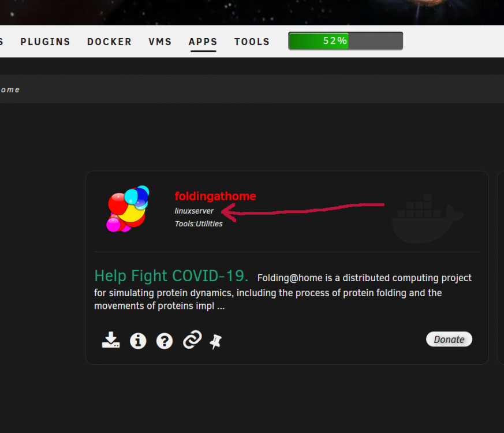The width and height of the screenshot is (504, 433).
Task: Click the linuxserver author name
Action: click(194, 211)
